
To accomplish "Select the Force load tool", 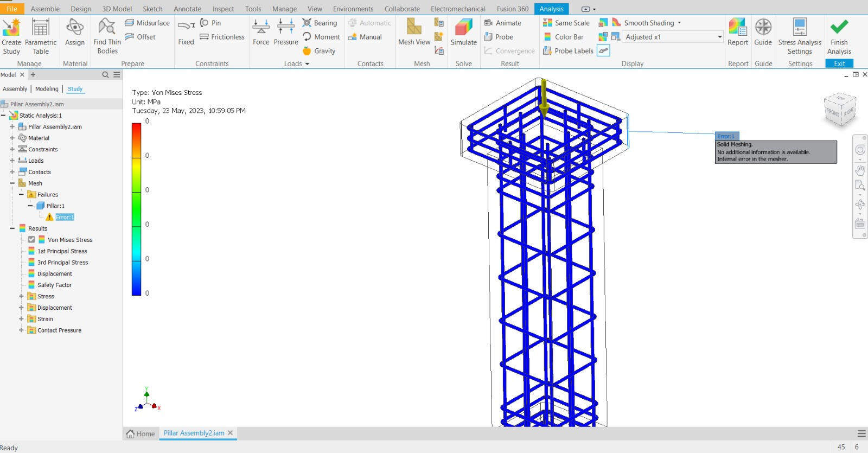I will pyautogui.click(x=261, y=28).
